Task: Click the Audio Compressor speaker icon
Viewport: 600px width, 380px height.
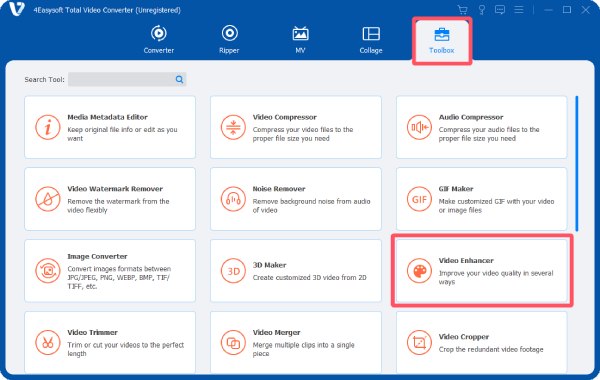Action: pyautogui.click(x=419, y=127)
